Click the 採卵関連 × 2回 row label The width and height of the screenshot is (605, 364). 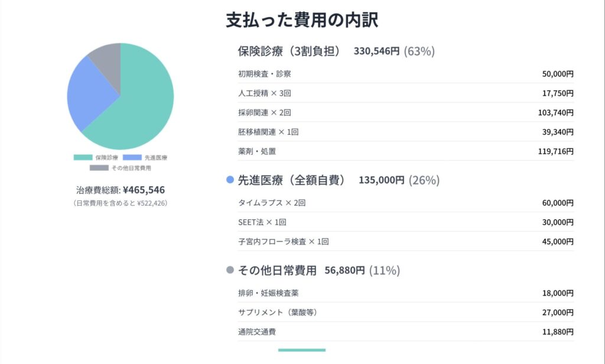(x=264, y=113)
